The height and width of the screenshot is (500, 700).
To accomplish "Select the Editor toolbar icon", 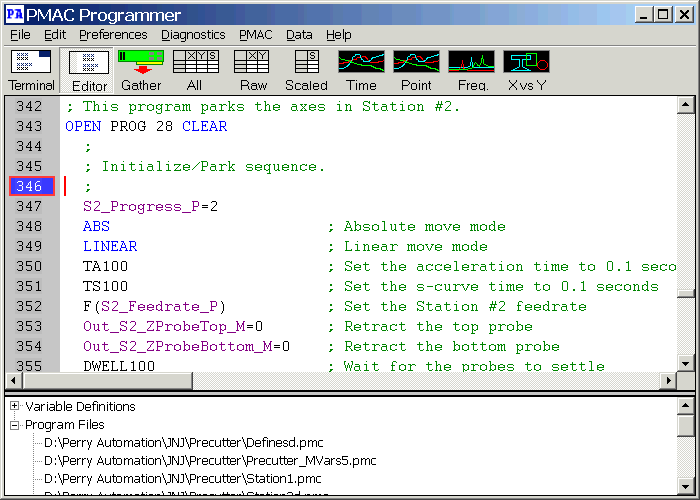I will pos(90,70).
